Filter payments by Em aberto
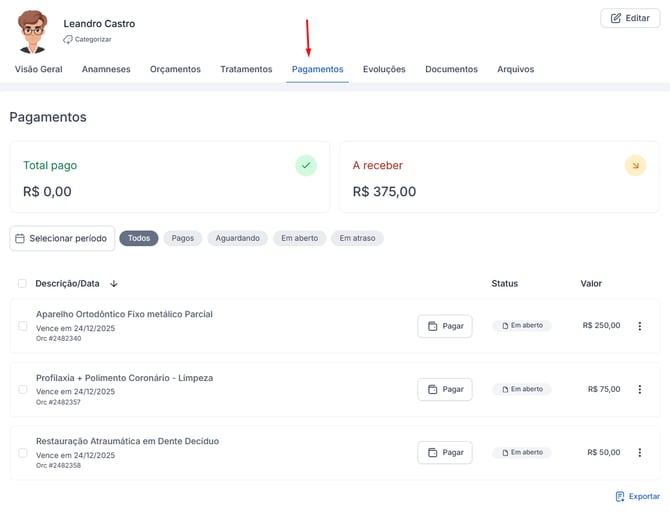The image size is (670, 514). 299,238
